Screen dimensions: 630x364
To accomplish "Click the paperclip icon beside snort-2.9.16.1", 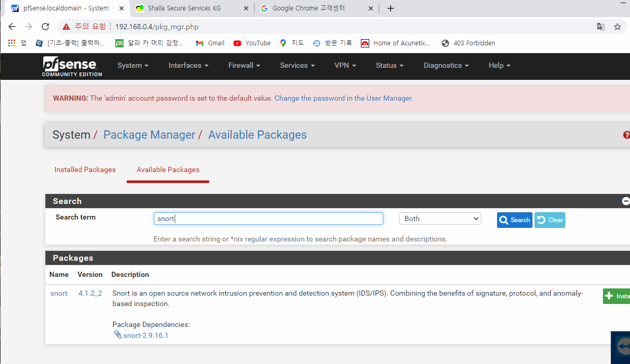I will pos(118,335).
